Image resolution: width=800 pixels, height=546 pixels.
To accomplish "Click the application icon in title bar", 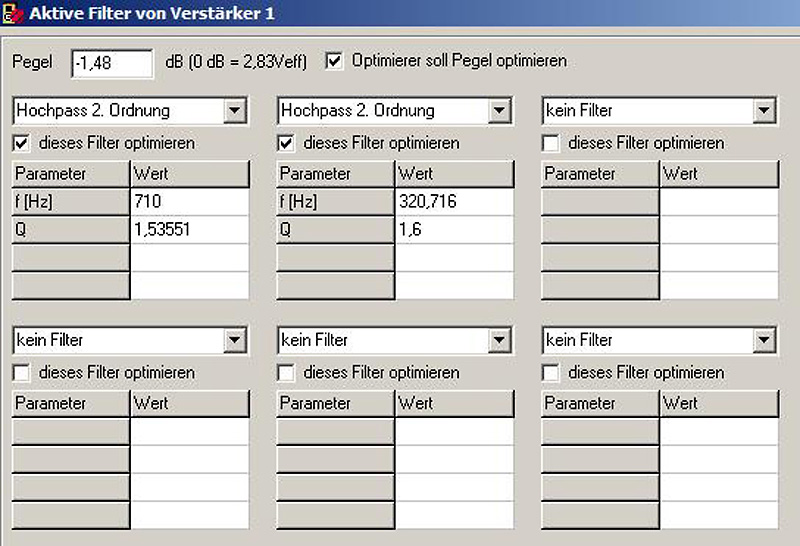I will click(13, 13).
